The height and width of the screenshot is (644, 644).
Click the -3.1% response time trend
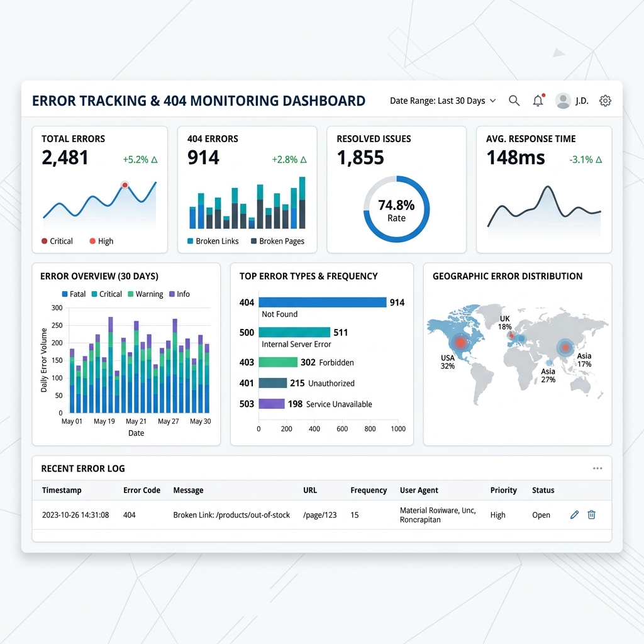tap(586, 159)
